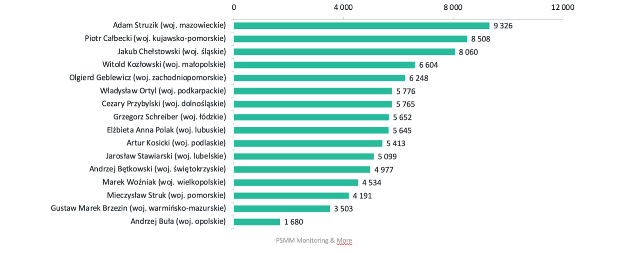This screenshot has height=253, width=644.
Task: Select the Marek Woźniak axis label
Action: pos(164,182)
